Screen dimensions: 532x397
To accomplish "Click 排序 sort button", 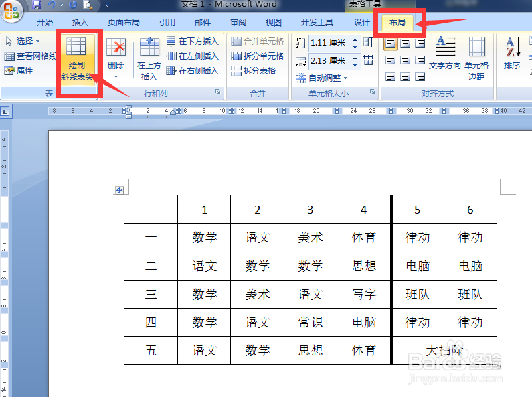I will tap(512, 53).
